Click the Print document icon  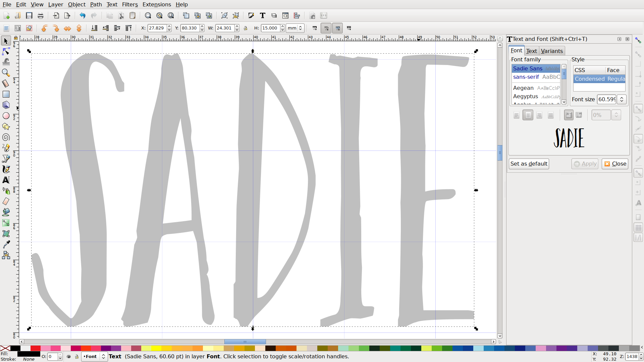point(41,15)
